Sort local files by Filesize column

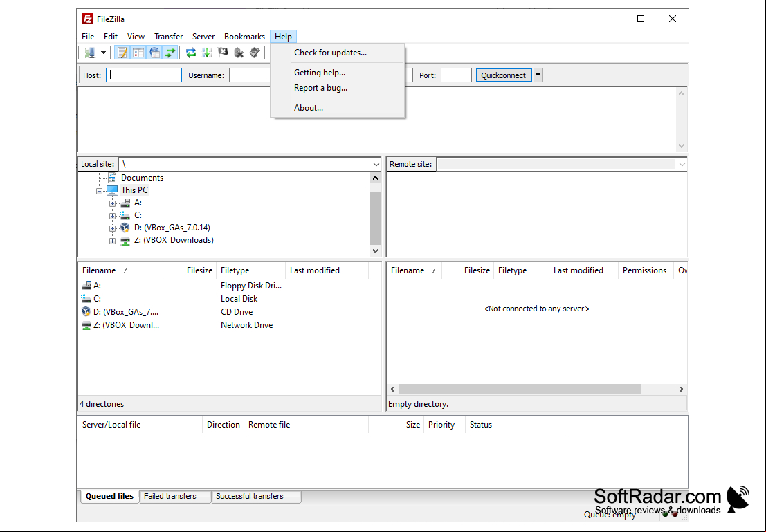coord(189,270)
